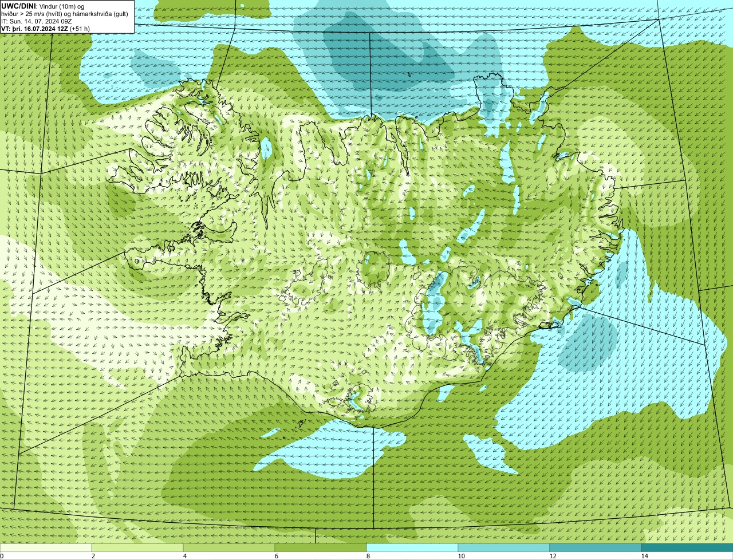Click the 2–4 m/s light green legend segment
This screenshot has width=733, height=560.
137,547
